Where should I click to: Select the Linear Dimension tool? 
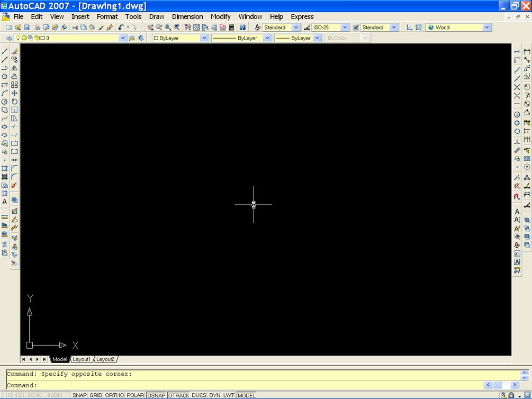(x=527, y=51)
